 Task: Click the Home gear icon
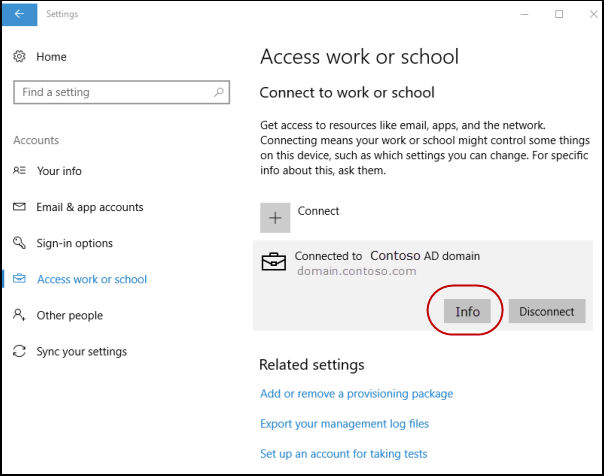(x=20, y=57)
